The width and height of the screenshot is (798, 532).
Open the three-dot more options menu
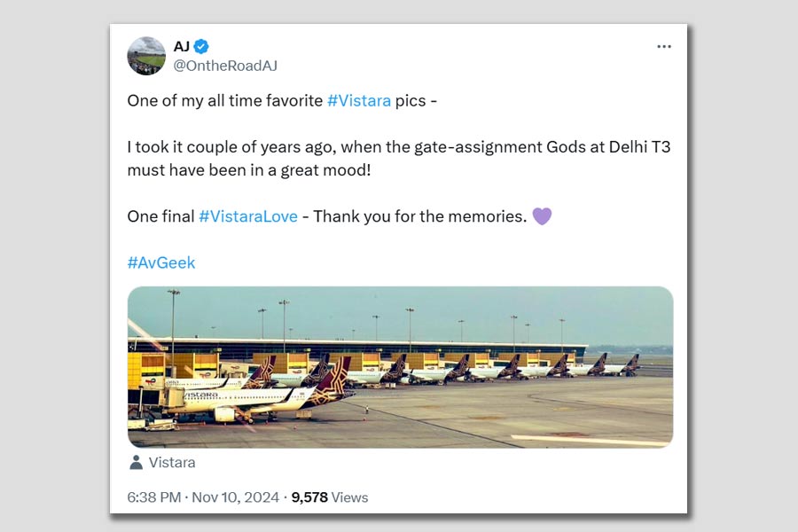coord(663,47)
